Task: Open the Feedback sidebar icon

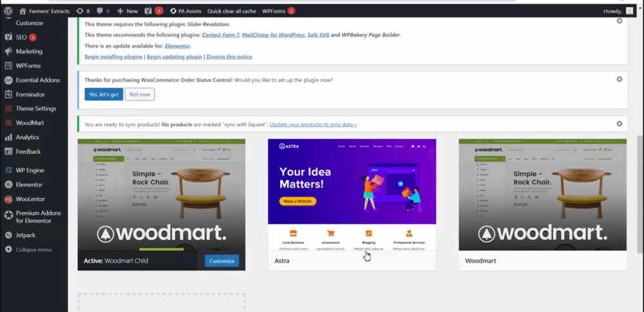Action: 8,151
